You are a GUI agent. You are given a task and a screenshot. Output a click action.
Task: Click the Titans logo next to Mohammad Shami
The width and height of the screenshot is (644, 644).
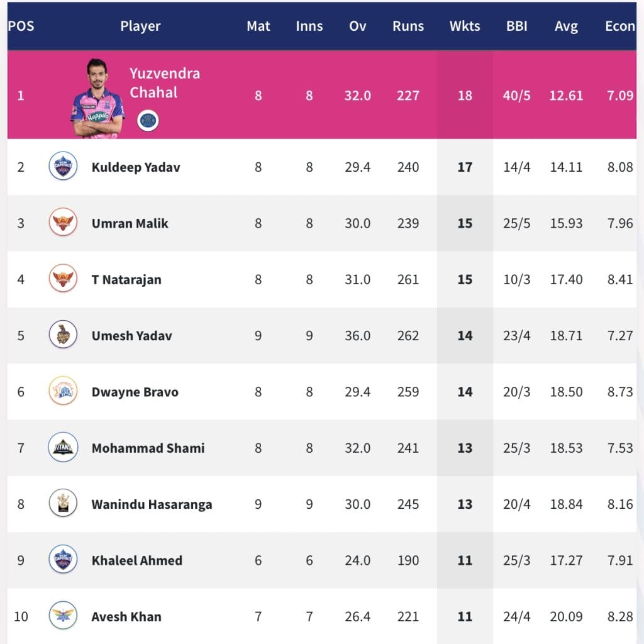[x=63, y=448]
